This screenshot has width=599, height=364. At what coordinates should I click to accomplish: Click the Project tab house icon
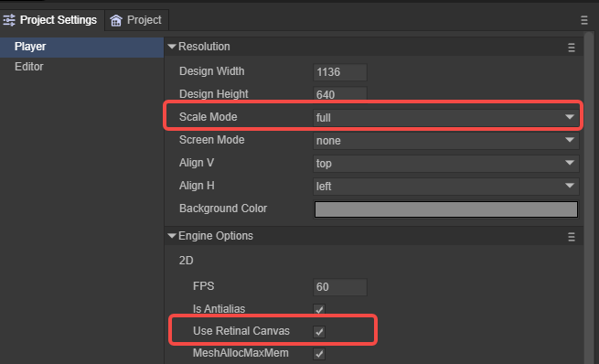[116, 20]
